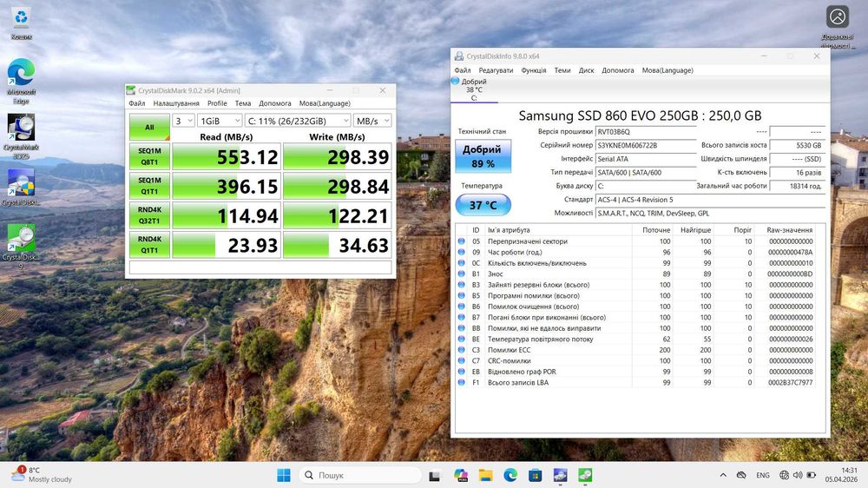Click the serial number field S3YKNE0M606722B
868x488 pixels.
pos(646,145)
